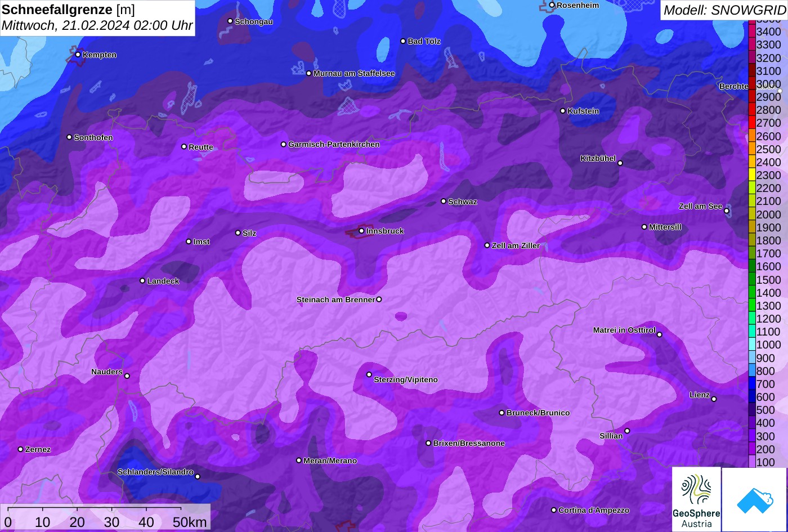The height and width of the screenshot is (532, 788).
Task: Click the Silz label
Action: (x=249, y=233)
